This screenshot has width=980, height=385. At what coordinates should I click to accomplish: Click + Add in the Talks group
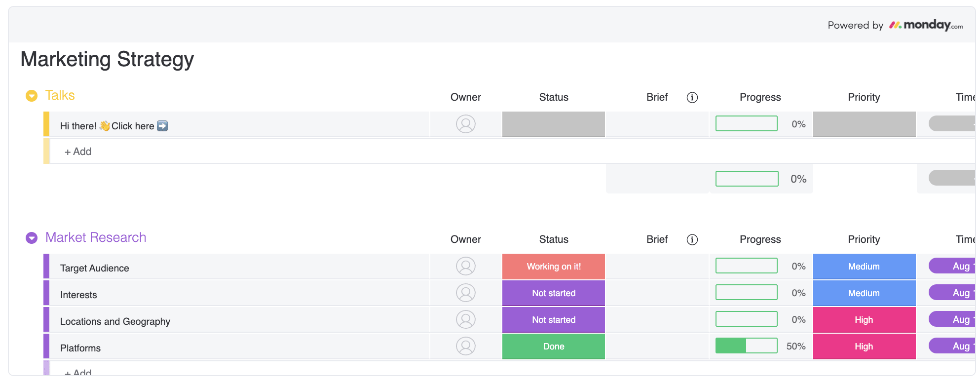click(77, 152)
